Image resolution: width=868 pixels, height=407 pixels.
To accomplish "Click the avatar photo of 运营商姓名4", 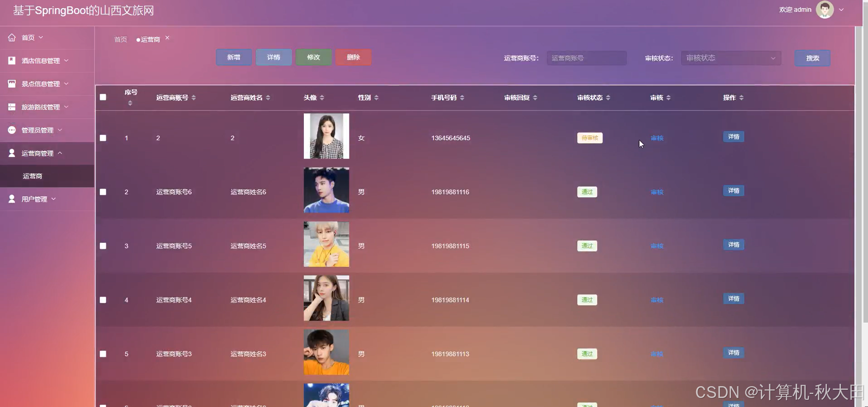I will click(326, 298).
